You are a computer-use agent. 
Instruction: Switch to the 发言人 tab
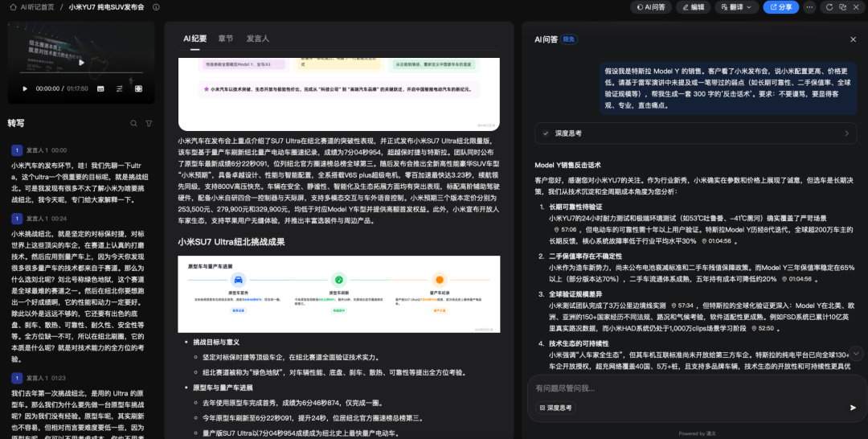coord(257,39)
